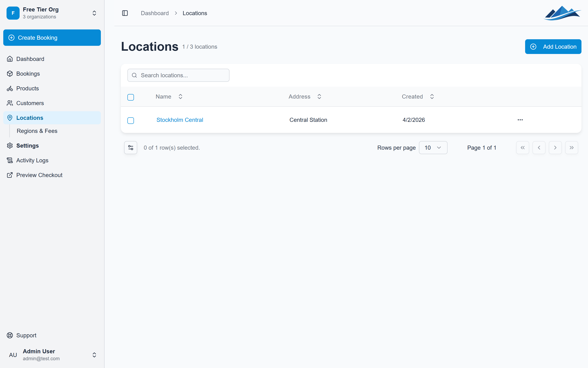The width and height of the screenshot is (588, 368).
Task: Open Products in the sidebar
Action: 52,88
